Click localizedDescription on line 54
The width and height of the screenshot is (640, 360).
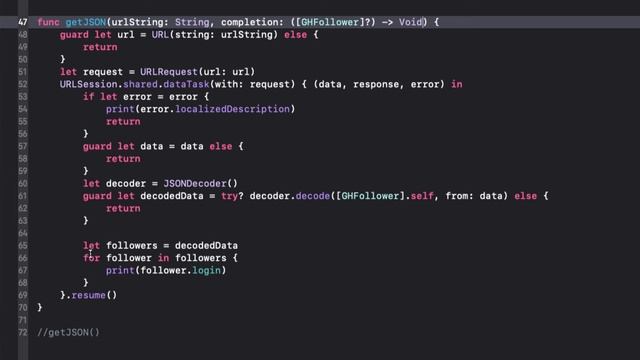click(232, 109)
